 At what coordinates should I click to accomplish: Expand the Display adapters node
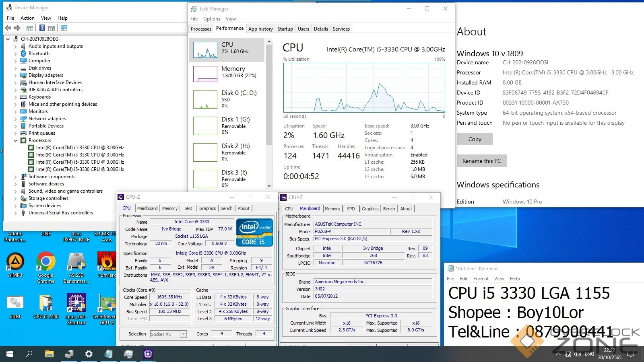(x=16, y=75)
